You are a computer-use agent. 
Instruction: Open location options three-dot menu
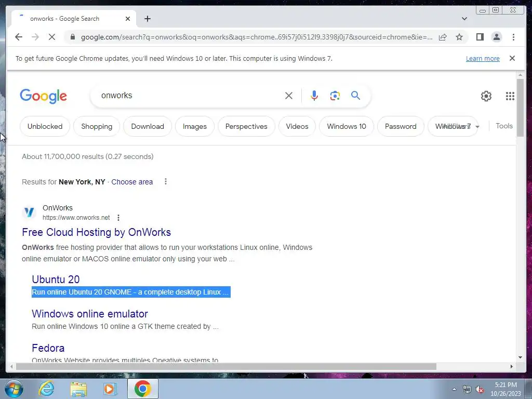[x=166, y=181]
